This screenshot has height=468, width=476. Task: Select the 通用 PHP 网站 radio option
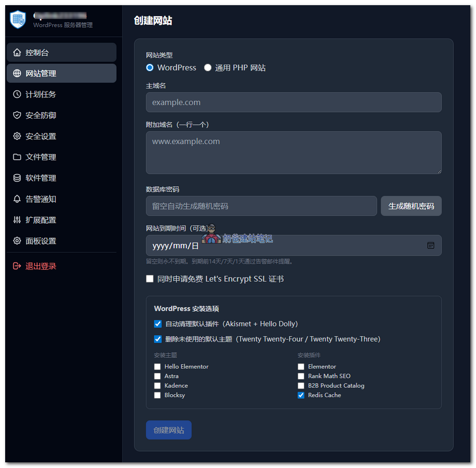(208, 67)
